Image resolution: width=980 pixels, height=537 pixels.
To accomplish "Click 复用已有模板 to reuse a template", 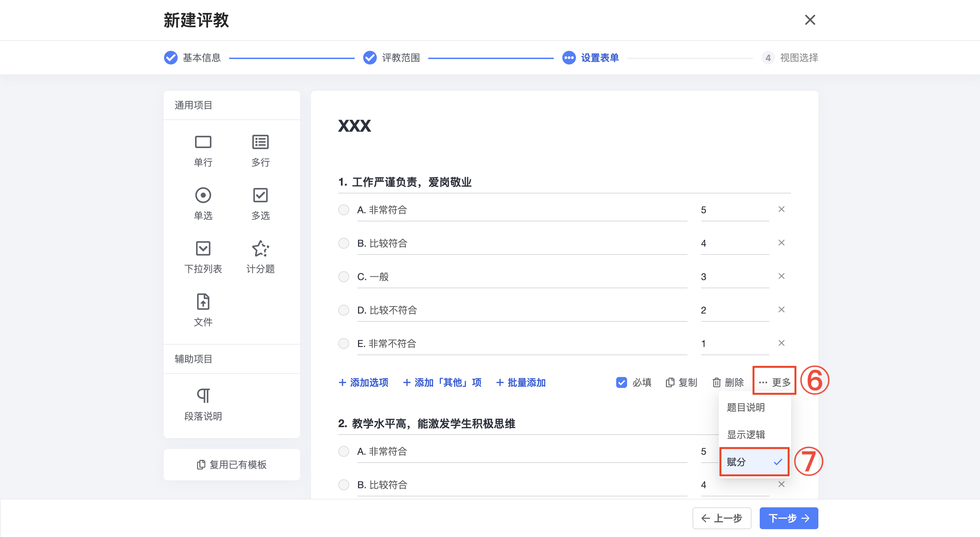I will tap(232, 465).
